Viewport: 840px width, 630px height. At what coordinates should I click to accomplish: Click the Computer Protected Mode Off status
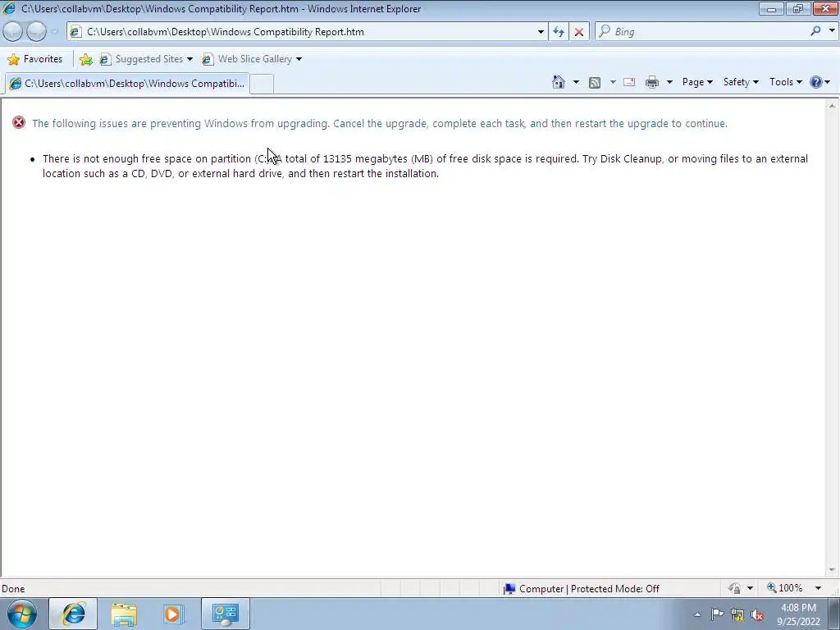(x=582, y=589)
